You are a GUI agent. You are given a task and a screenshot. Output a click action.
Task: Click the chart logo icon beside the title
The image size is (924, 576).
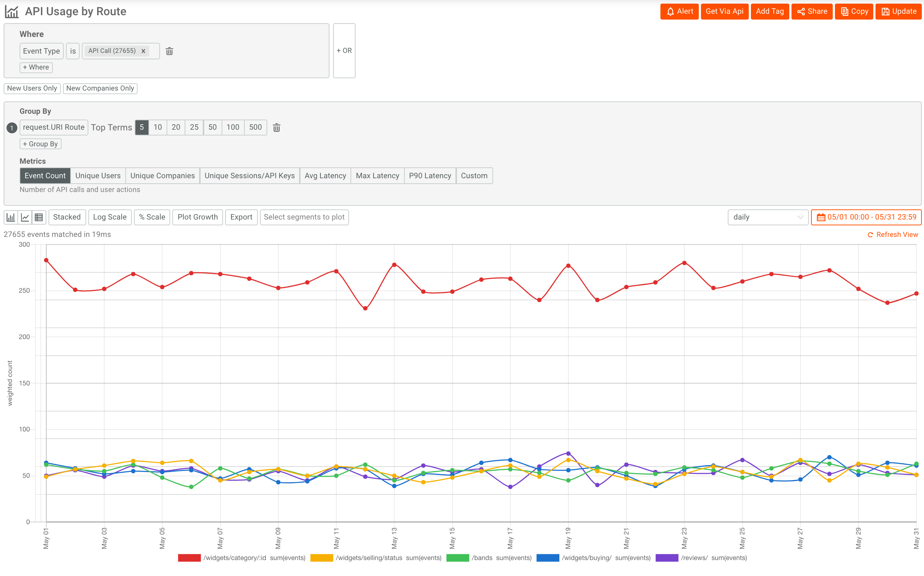(x=12, y=12)
